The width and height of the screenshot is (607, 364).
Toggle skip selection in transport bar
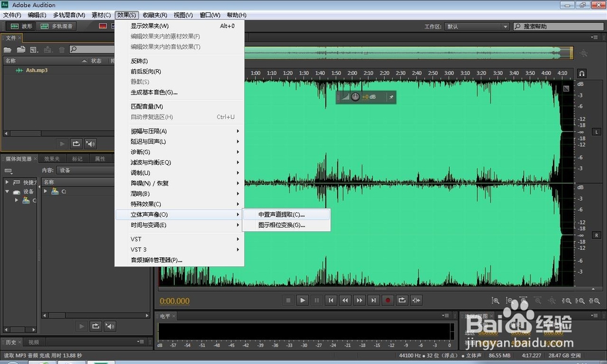coord(416,300)
